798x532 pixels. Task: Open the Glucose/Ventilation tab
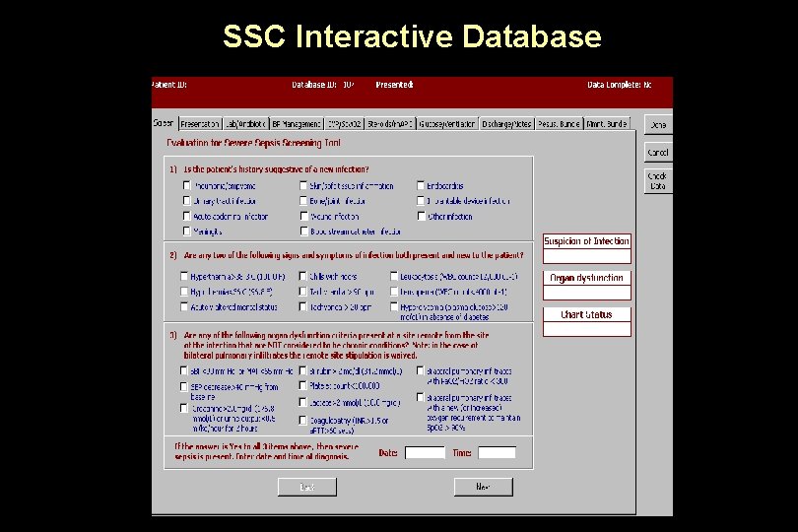coord(447,124)
